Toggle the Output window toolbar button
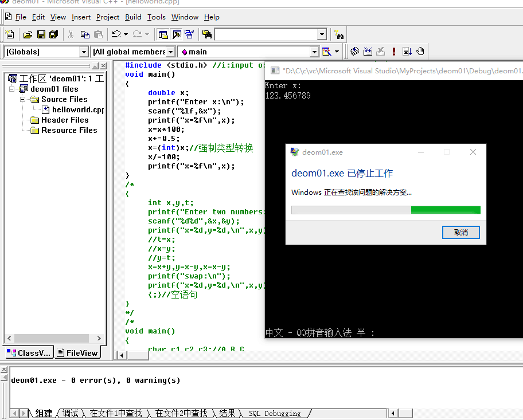Screen dimensions: 523x420 (x=177, y=34)
